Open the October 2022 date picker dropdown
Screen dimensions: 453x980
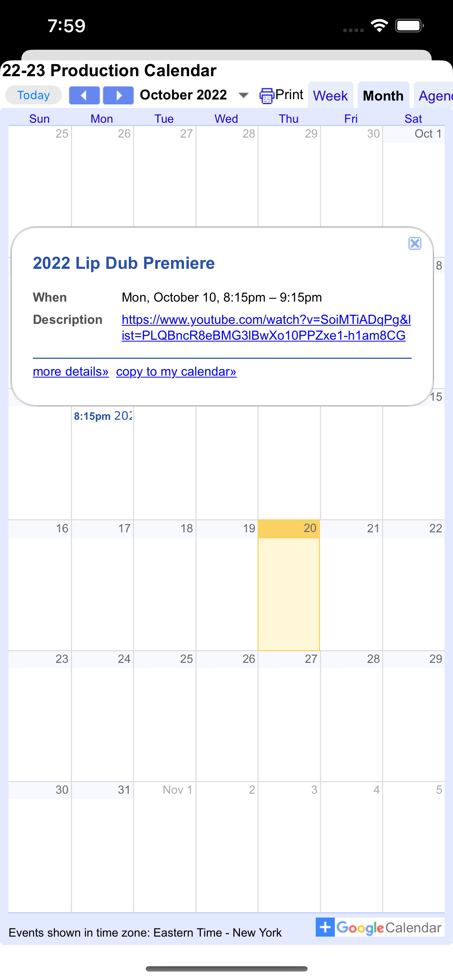coord(243,95)
